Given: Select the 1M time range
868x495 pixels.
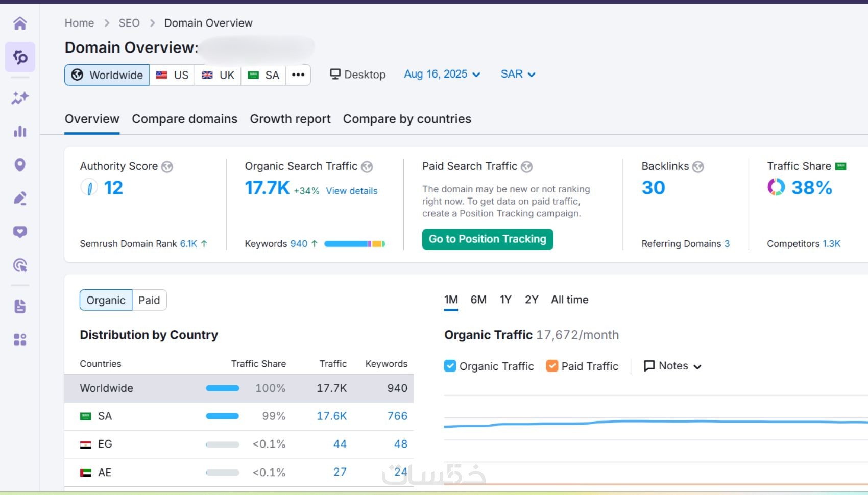Looking at the screenshot, I should point(451,300).
